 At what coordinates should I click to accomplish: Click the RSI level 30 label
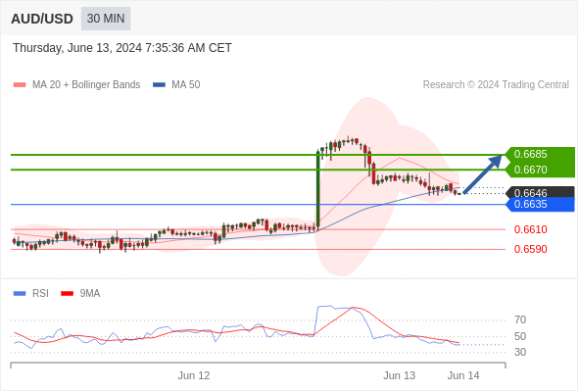pyautogui.click(x=520, y=352)
